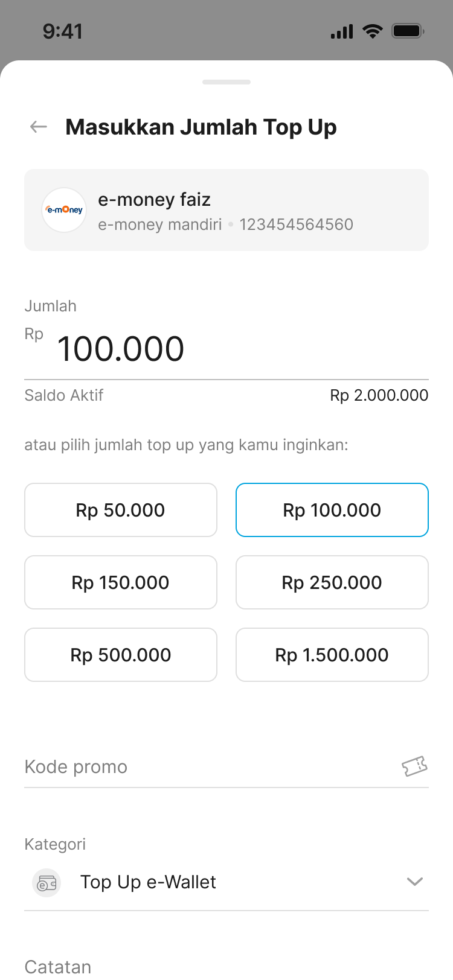Choose the Rp 100.000 preset amount

click(x=332, y=510)
